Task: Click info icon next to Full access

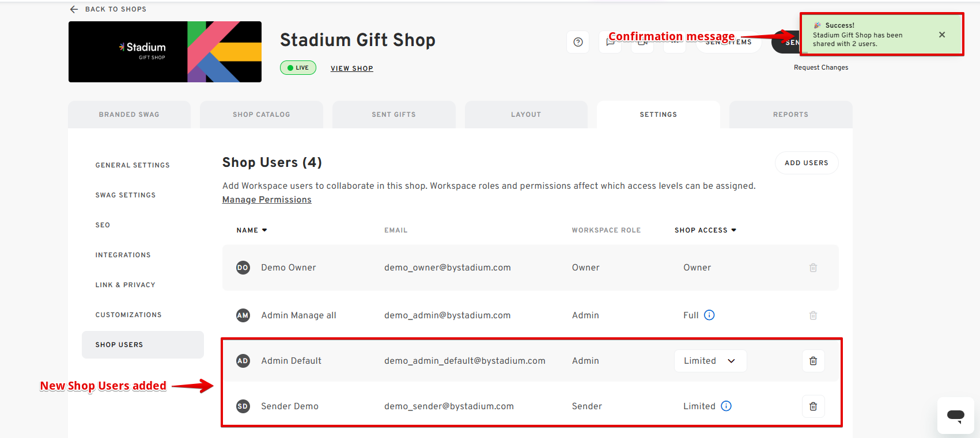Action: pyautogui.click(x=709, y=315)
